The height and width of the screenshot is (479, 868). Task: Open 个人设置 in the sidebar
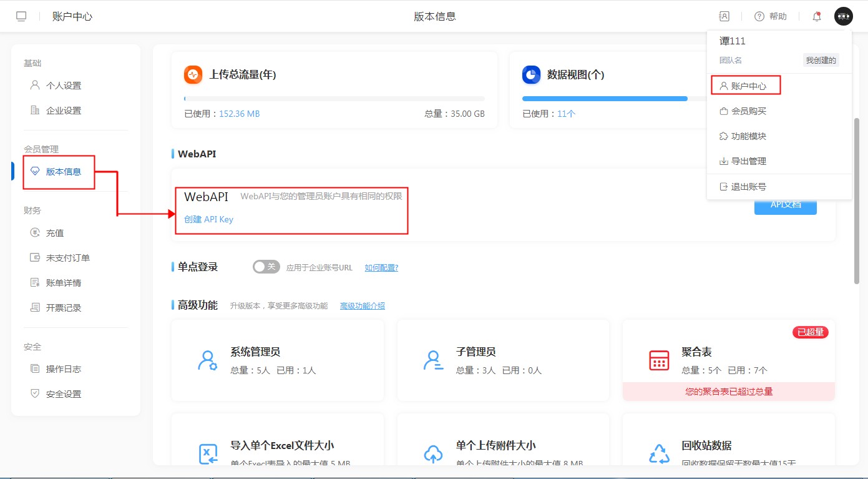63,86
